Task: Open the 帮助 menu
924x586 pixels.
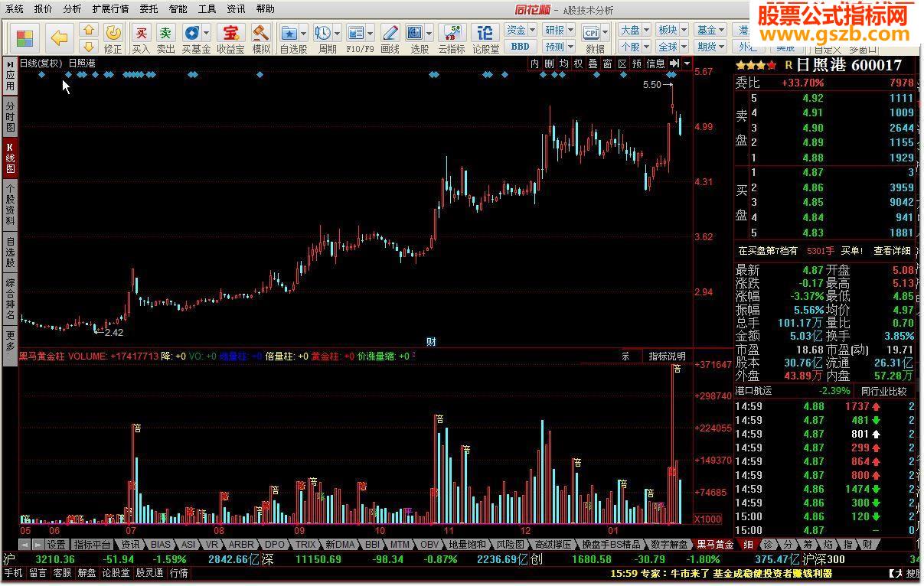Action: [265, 9]
